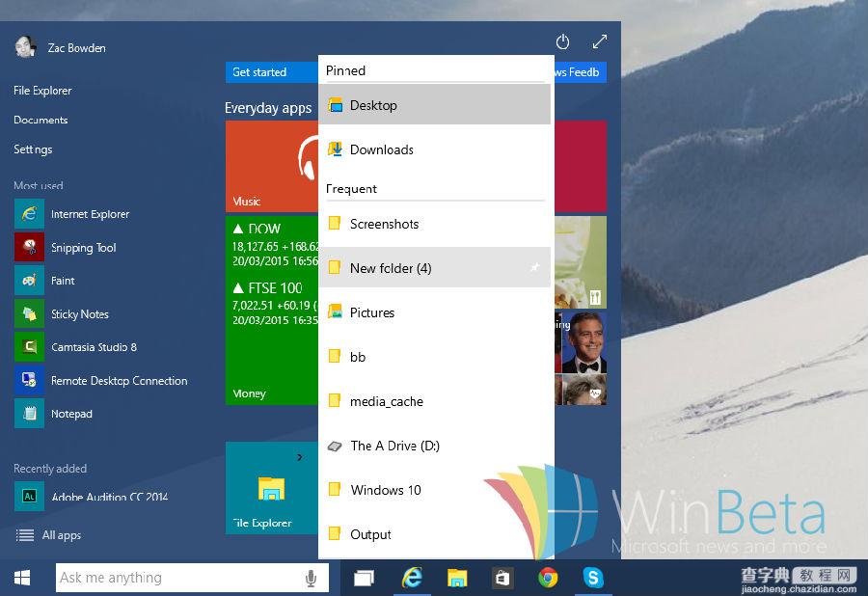Viewport: 868px width, 596px height.
Task: Expand the Start menu to full screen
Action: (600, 41)
